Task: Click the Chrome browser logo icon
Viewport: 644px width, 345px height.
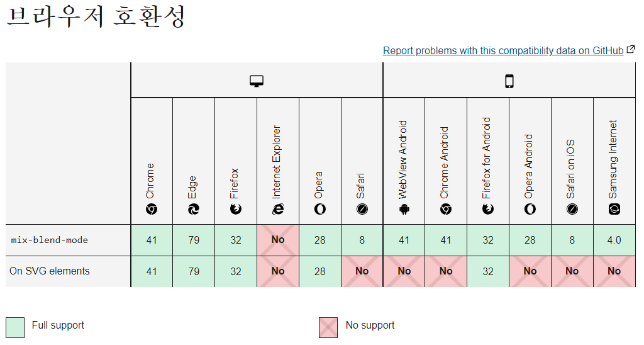Action: [152, 210]
